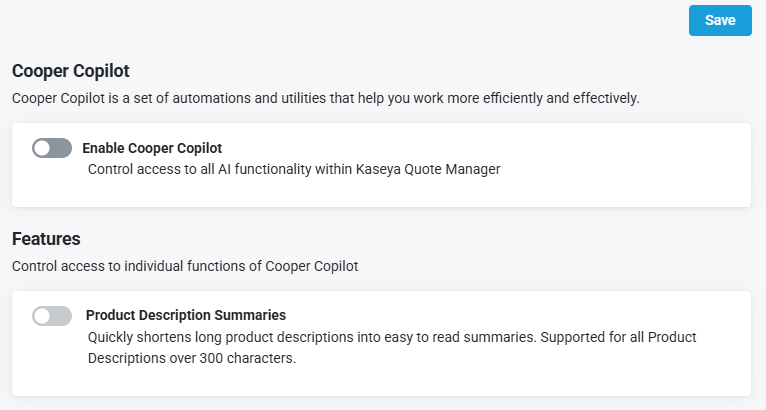Enable the Cooper Copilot toggle switch
Viewport: 766px width, 410px height.
[x=52, y=148]
